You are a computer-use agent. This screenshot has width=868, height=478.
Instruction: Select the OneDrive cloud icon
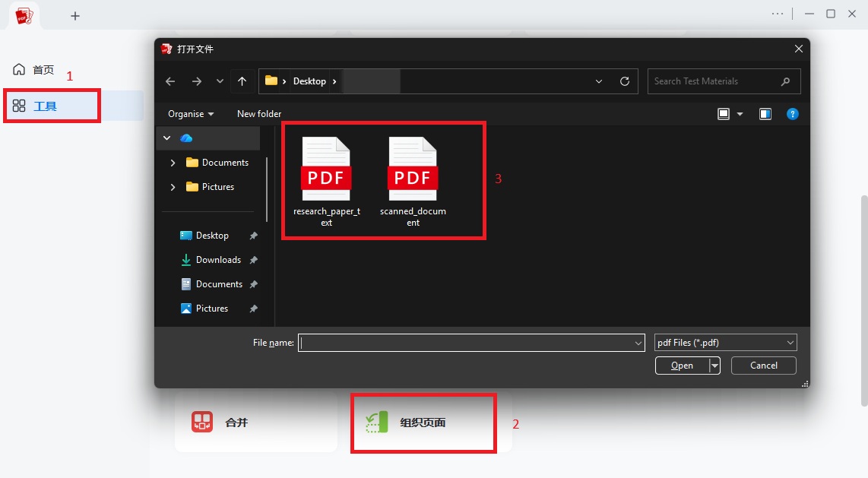coord(186,138)
